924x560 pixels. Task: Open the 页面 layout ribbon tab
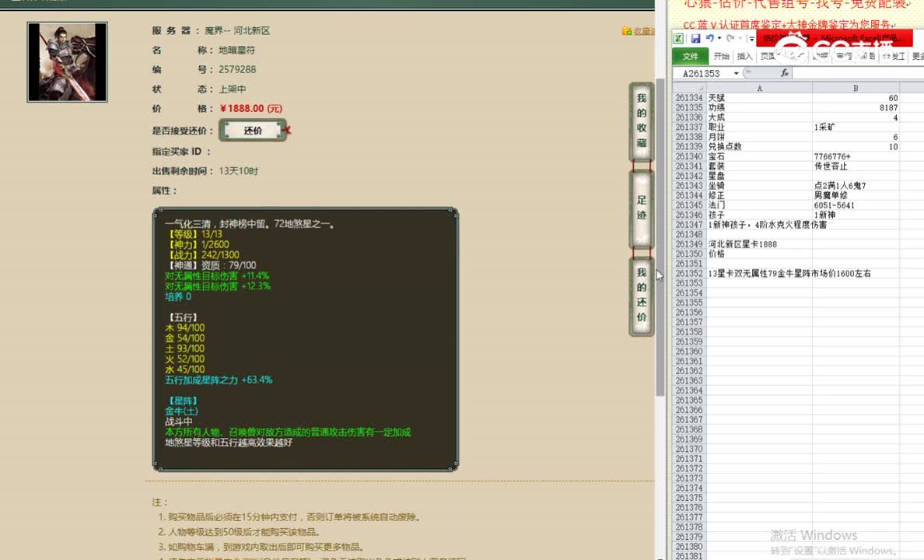coord(768,56)
